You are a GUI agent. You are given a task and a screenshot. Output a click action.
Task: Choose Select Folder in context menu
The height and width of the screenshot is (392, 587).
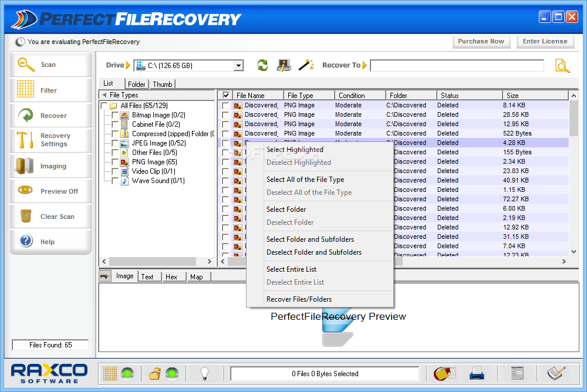tap(286, 209)
